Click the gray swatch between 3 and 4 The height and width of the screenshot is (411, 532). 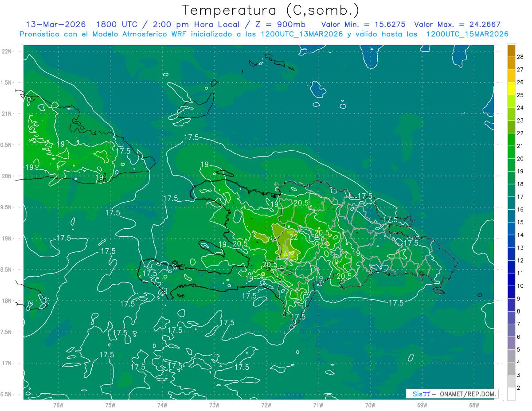pyautogui.click(x=511, y=369)
